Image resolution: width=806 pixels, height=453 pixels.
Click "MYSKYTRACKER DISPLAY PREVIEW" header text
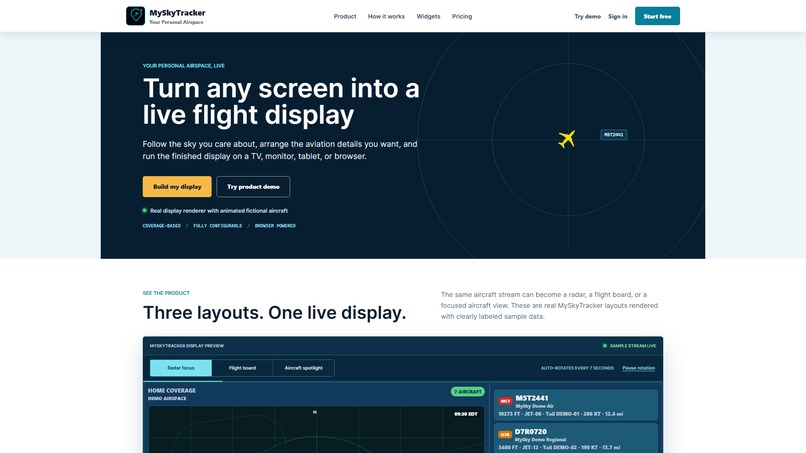[187, 346]
